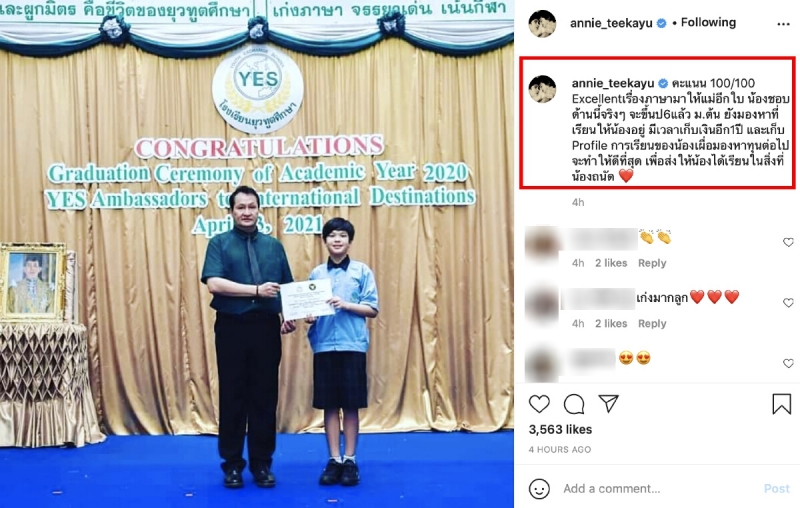The image size is (800, 508).
Task: Toggle the Following button
Action: tap(708, 22)
